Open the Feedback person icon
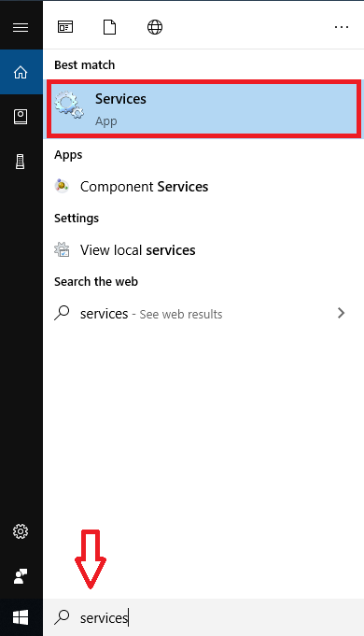 tap(21, 575)
